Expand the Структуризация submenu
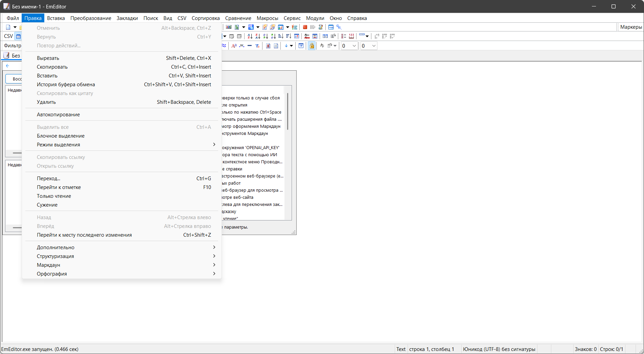The height and width of the screenshot is (354, 644). (x=122, y=256)
